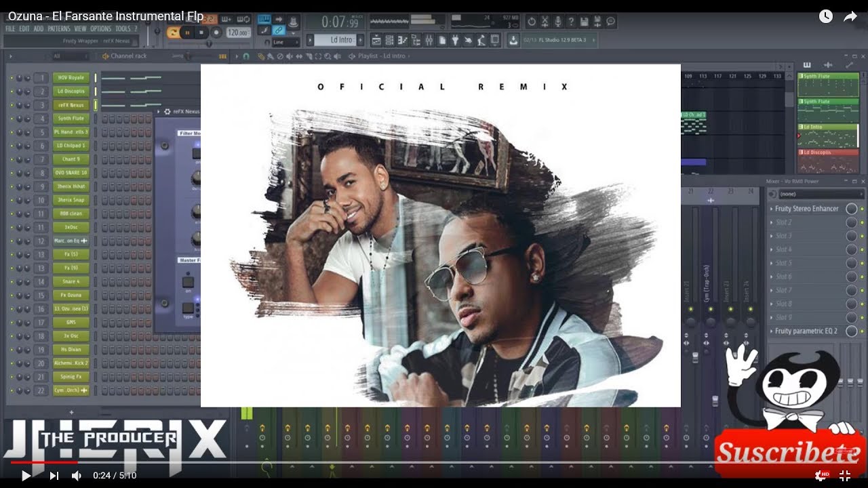Click the download content library icon
Screen dimensions: 868x488
pos(512,40)
